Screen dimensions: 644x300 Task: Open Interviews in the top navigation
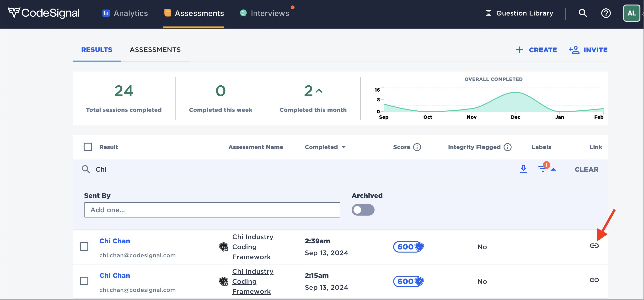tap(269, 13)
